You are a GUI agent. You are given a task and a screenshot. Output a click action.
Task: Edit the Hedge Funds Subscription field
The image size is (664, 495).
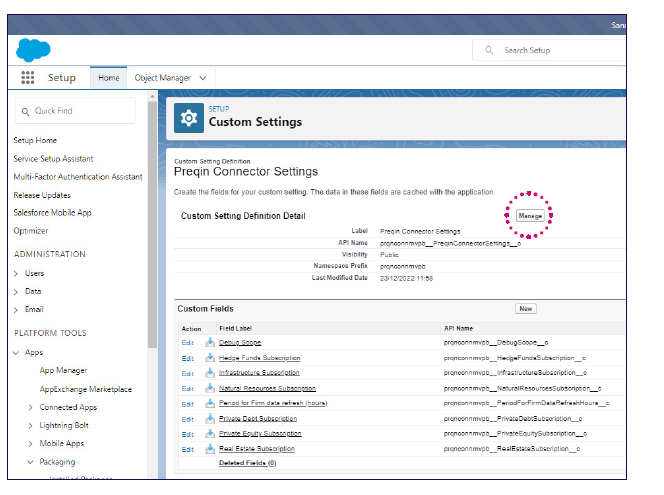[188, 358]
